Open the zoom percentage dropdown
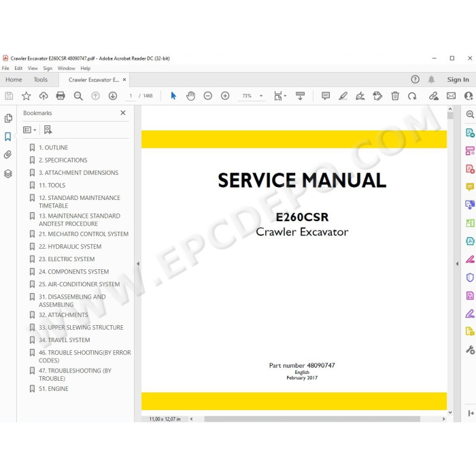Viewport: 476px width, 476px height. tap(261, 96)
